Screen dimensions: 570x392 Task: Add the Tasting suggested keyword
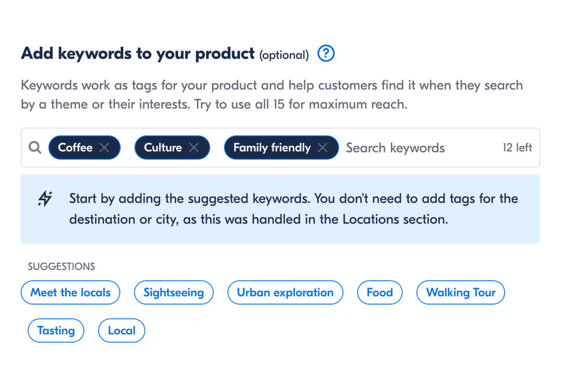click(56, 330)
